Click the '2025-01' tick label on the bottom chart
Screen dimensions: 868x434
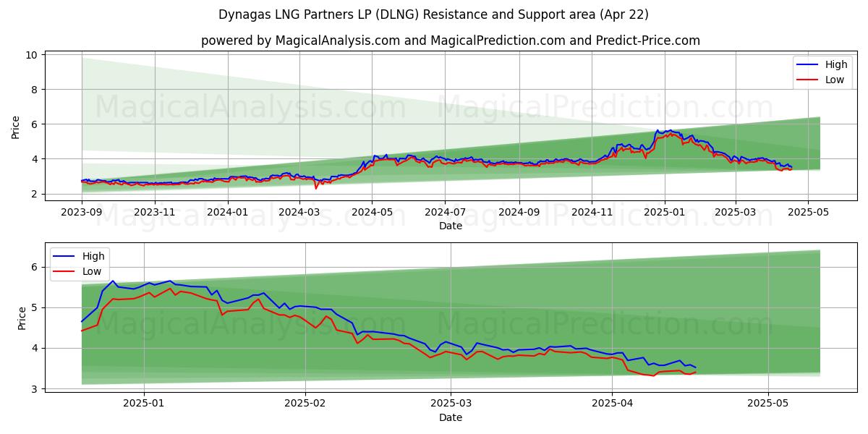point(144,404)
